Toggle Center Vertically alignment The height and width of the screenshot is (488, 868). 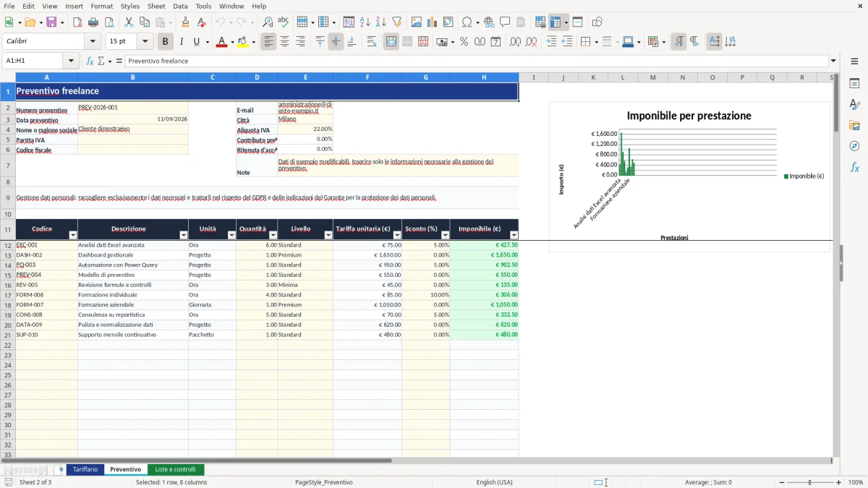point(336,42)
